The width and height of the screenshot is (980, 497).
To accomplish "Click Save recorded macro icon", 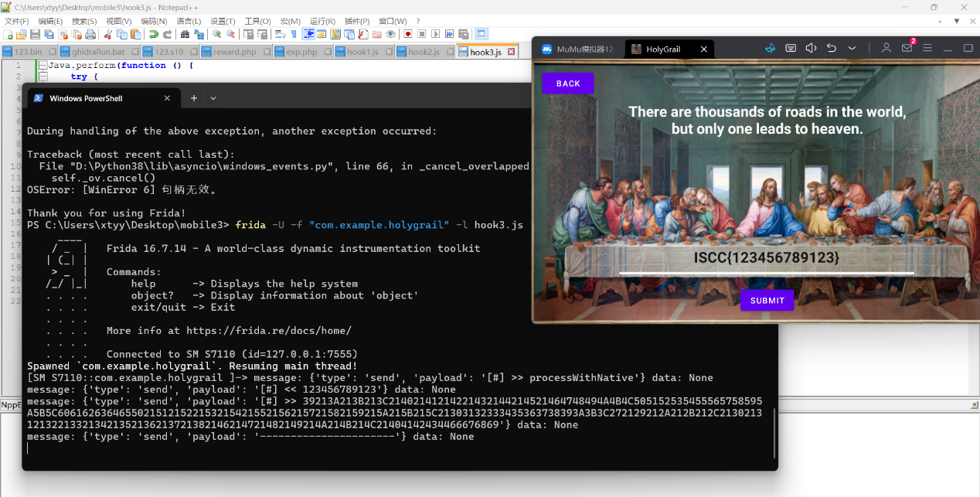I will tap(463, 34).
